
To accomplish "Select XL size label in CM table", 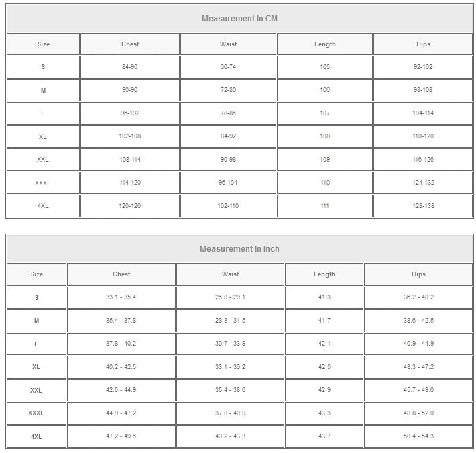I will [43, 136].
